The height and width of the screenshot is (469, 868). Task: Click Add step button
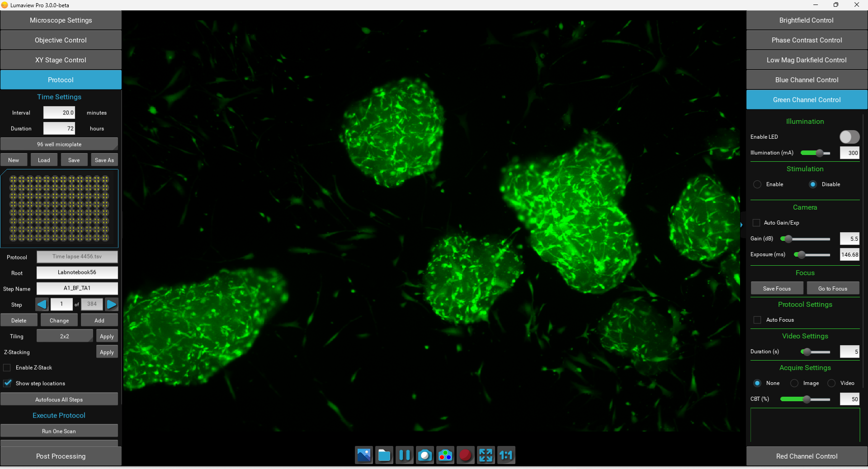coord(99,320)
